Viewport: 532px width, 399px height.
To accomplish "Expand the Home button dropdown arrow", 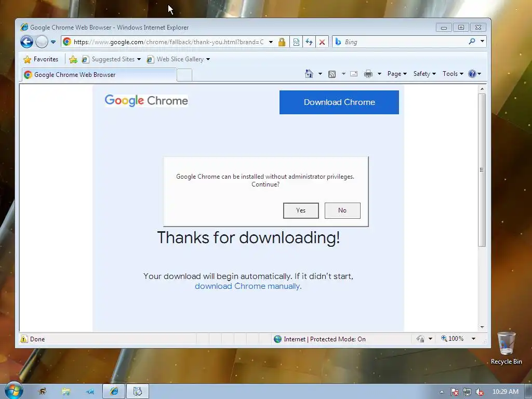I will click(320, 74).
